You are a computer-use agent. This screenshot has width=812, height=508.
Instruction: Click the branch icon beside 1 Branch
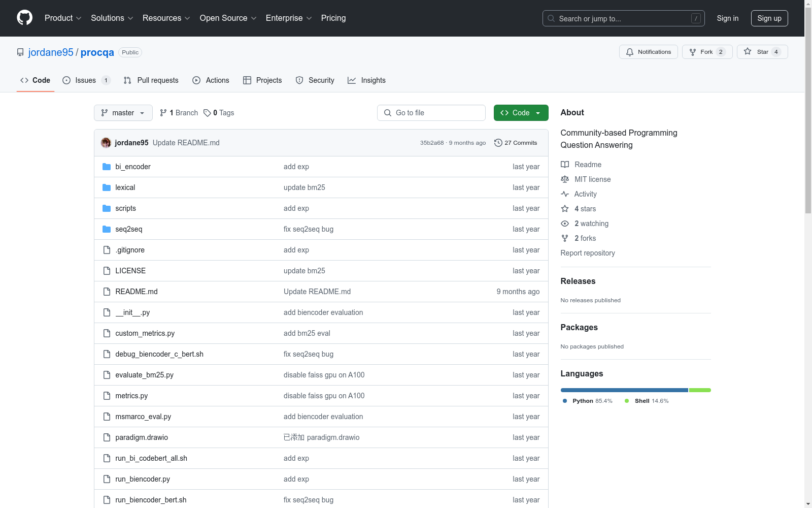(163, 113)
